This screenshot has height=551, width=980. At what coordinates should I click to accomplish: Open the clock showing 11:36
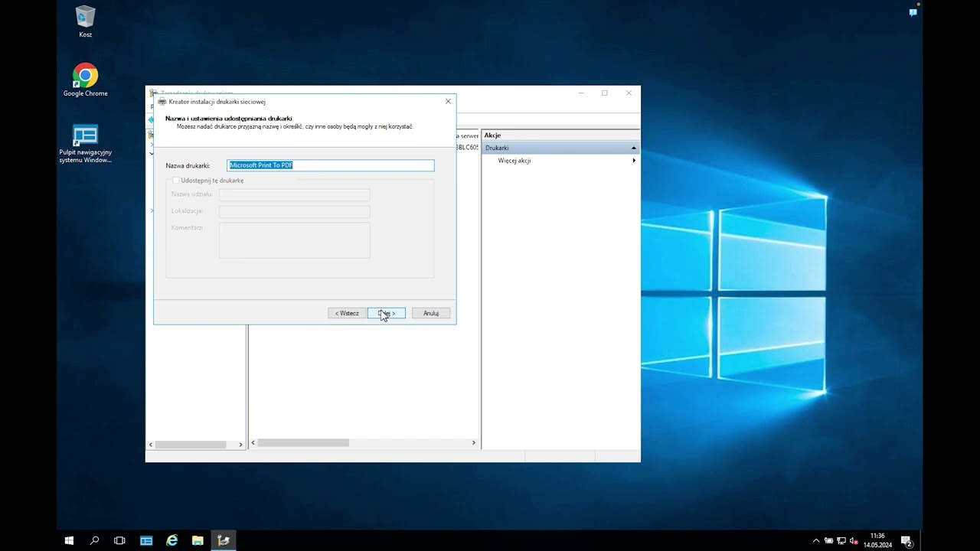click(877, 540)
